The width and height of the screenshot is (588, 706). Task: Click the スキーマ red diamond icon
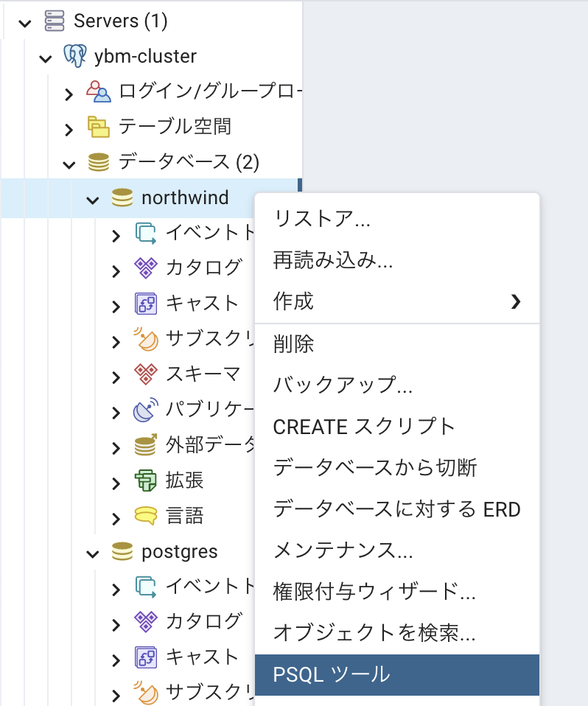[x=146, y=374]
